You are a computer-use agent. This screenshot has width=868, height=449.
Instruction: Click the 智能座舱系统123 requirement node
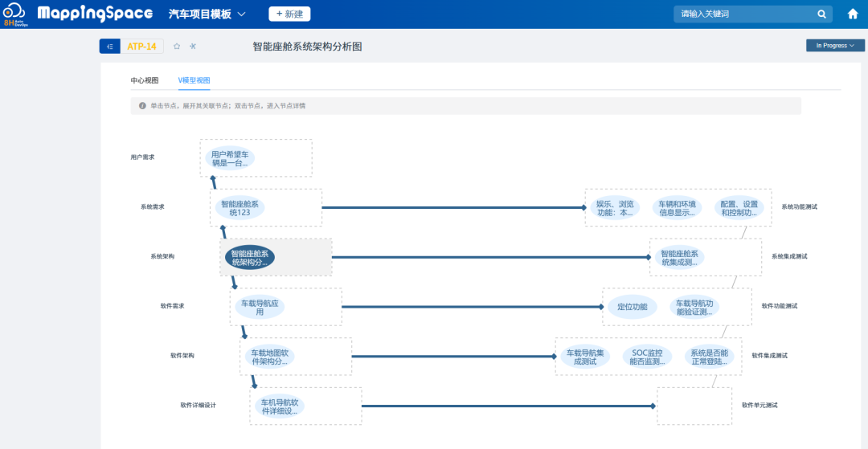(239, 208)
